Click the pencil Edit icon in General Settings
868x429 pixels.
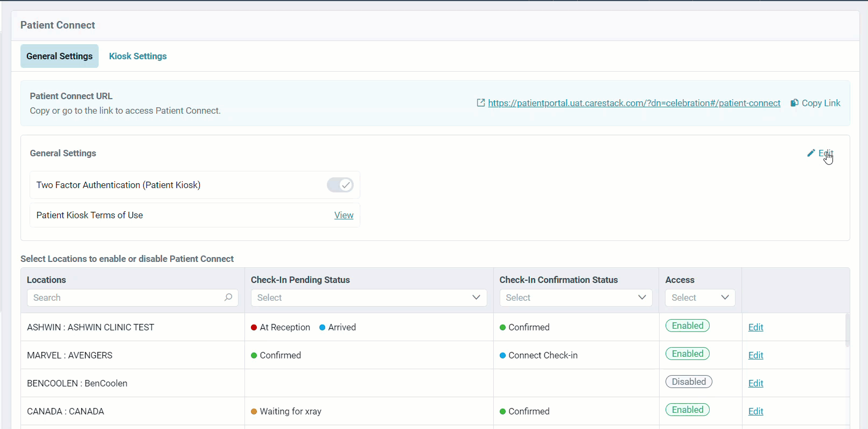point(811,153)
